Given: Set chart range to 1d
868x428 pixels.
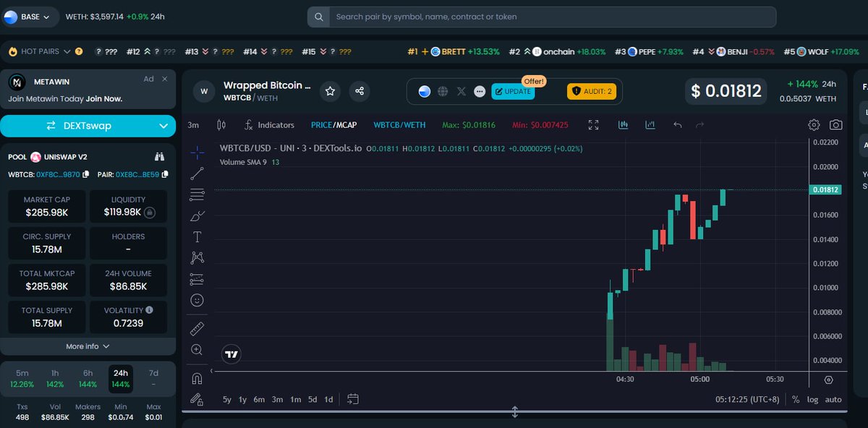Looking at the screenshot, I should click(x=328, y=399).
